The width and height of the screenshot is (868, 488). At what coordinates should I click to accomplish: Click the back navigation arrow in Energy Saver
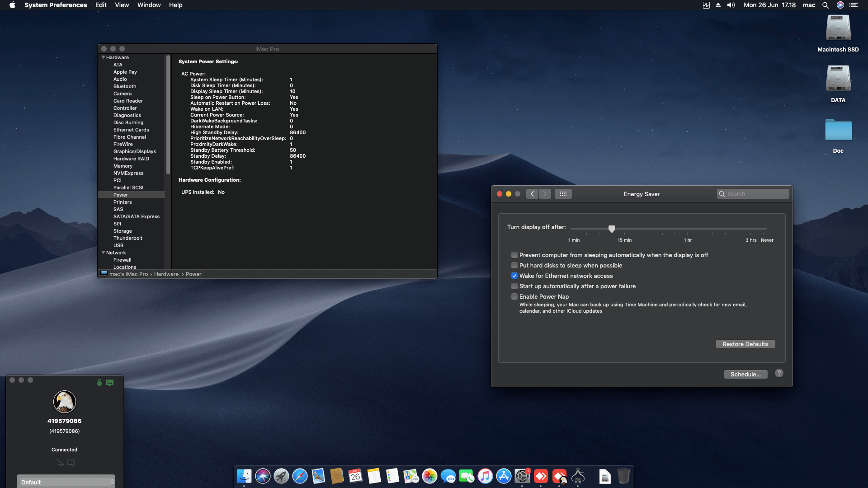pyautogui.click(x=532, y=193)
